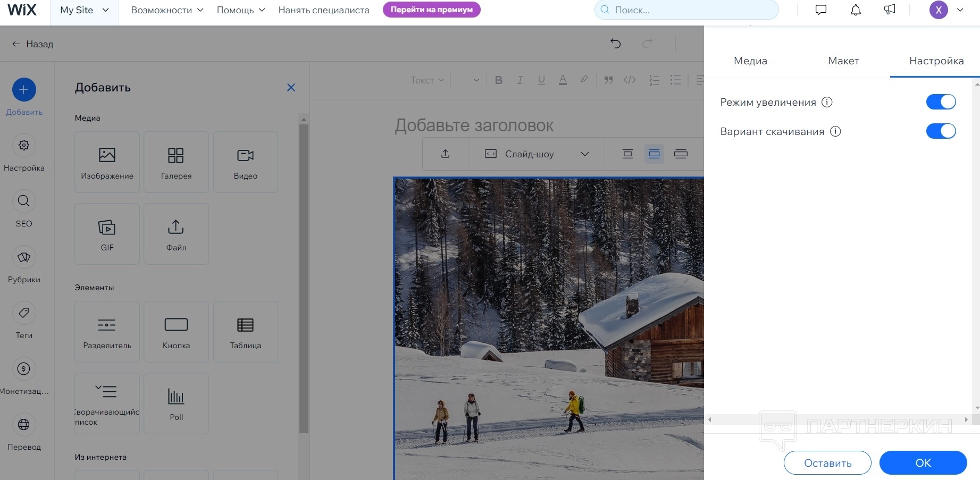Expand the Возможности menu

(167, 10)
